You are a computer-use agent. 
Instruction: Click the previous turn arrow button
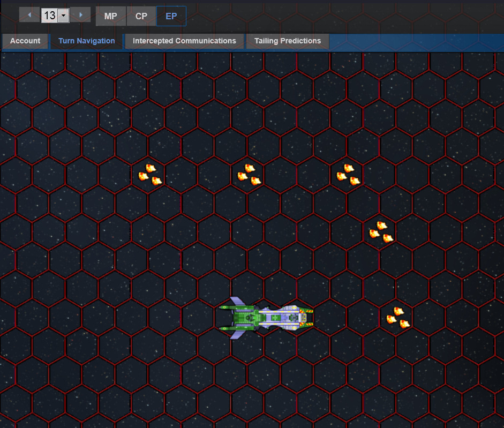[29, 15]
